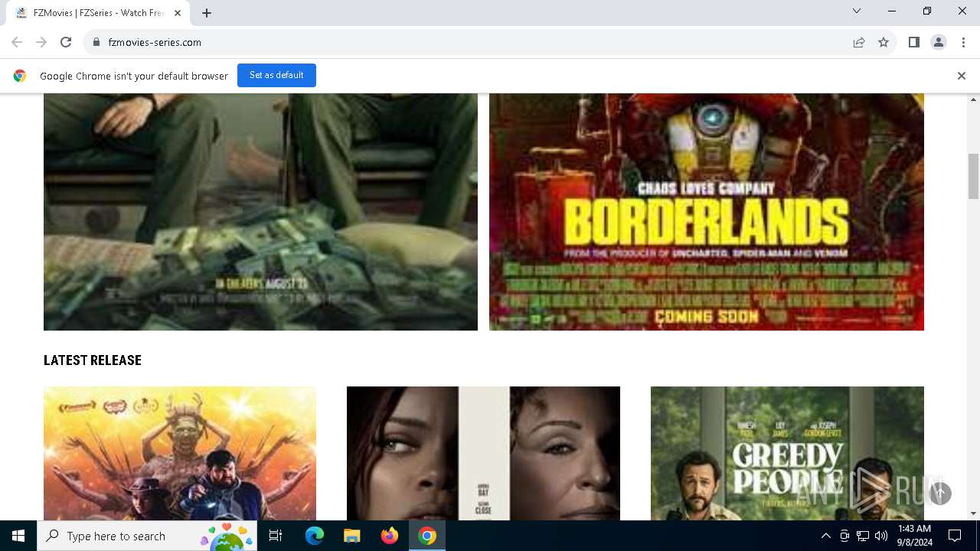Open the Chrome profile avatar
This screenshot has width=980, height=551.
(939, 42)
